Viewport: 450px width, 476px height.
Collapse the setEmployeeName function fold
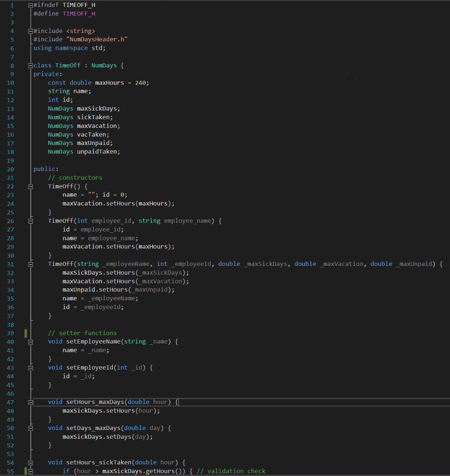point(31,342)
